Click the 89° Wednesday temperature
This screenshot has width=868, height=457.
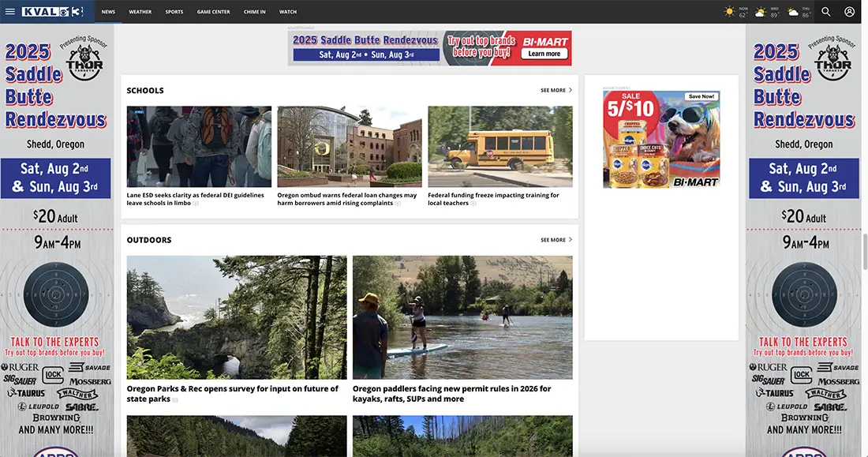tap(774, 15)
